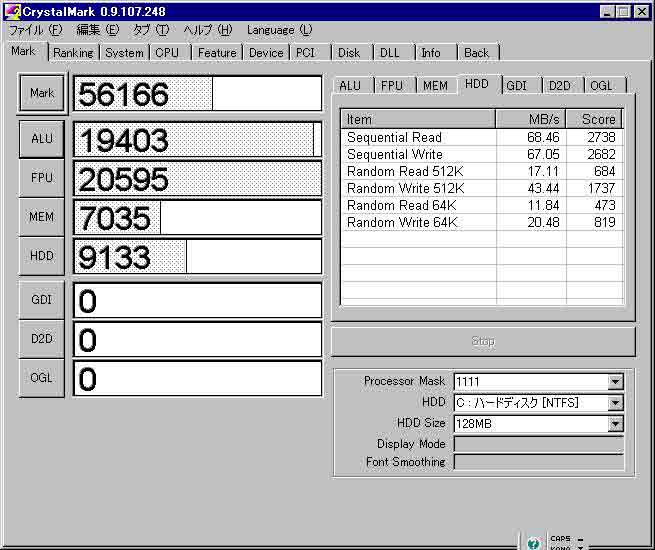Click the MEM score bar 7035

(198, 218)
